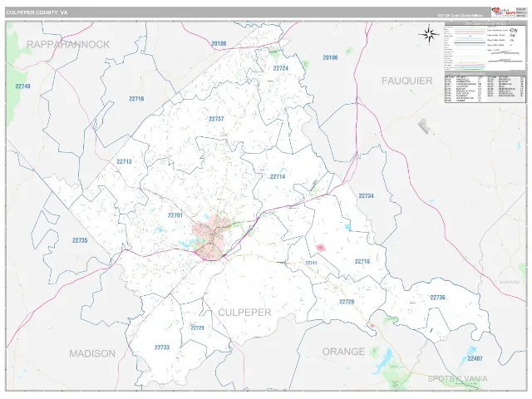Click ZIP code label 22741
Image resolution: width=532 pixels, height=399 pixels.
[311, 263]
